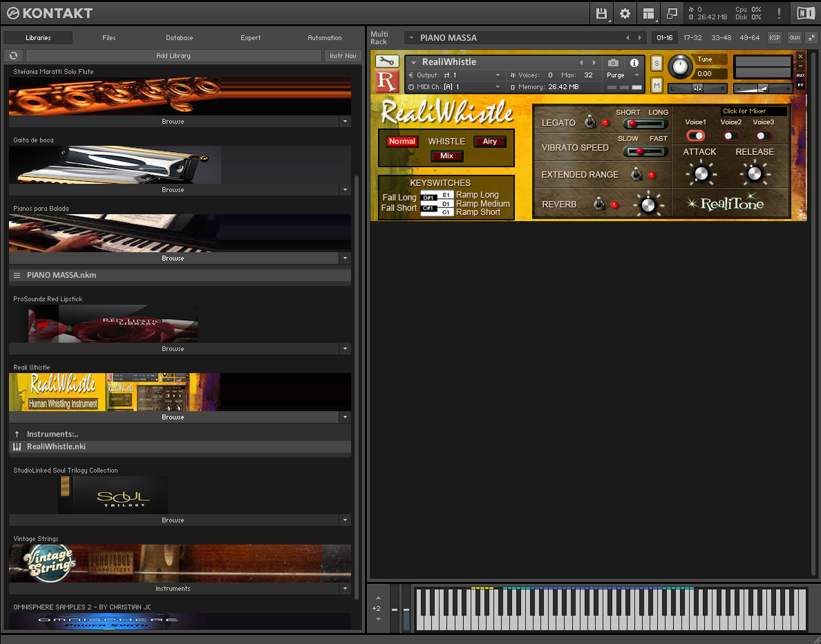Load the next instrument using RealiWhistle's right arrow
This screenshot has height=644, width=821.
coord(594,63)
